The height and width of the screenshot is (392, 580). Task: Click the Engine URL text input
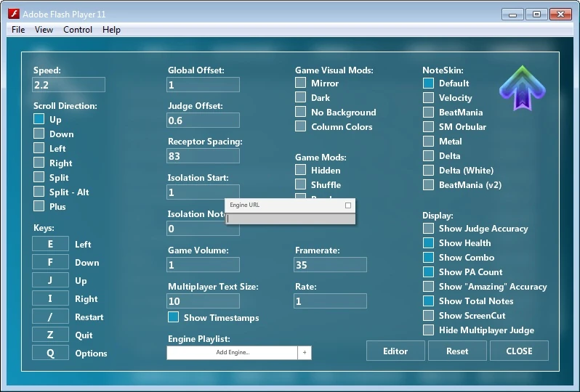291,219
